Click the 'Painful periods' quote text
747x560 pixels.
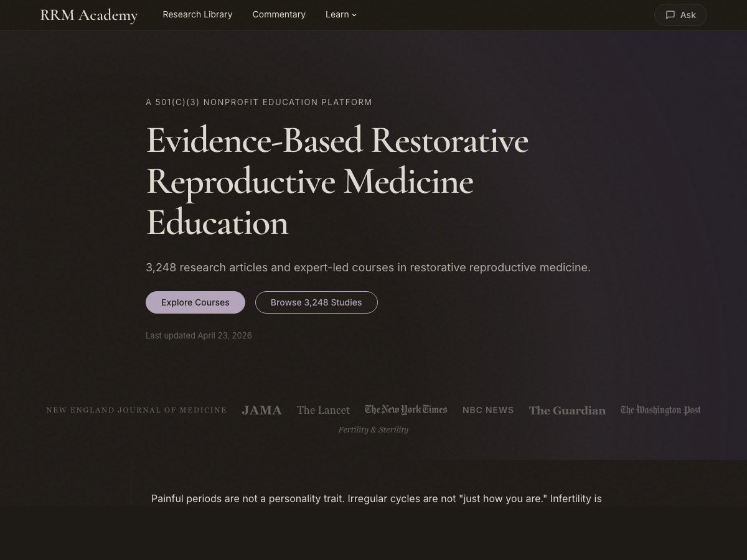tap(376, 498)
